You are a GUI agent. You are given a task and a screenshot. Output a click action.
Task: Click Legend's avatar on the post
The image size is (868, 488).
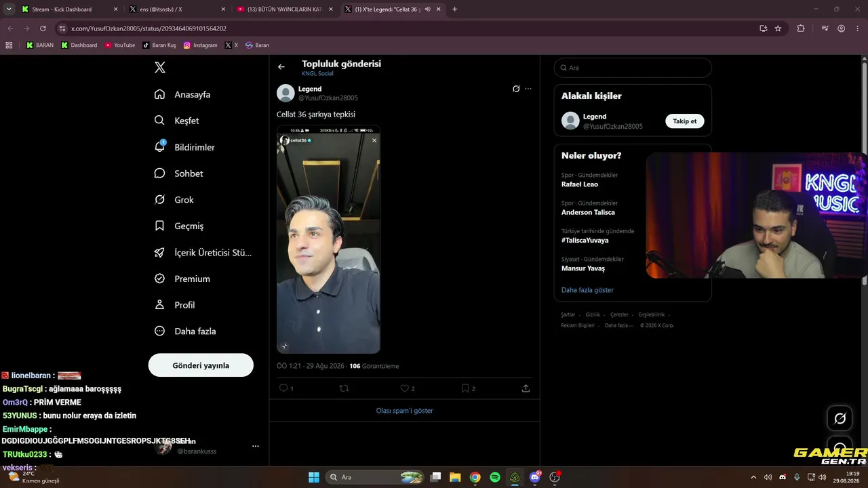tap(285, 94)
